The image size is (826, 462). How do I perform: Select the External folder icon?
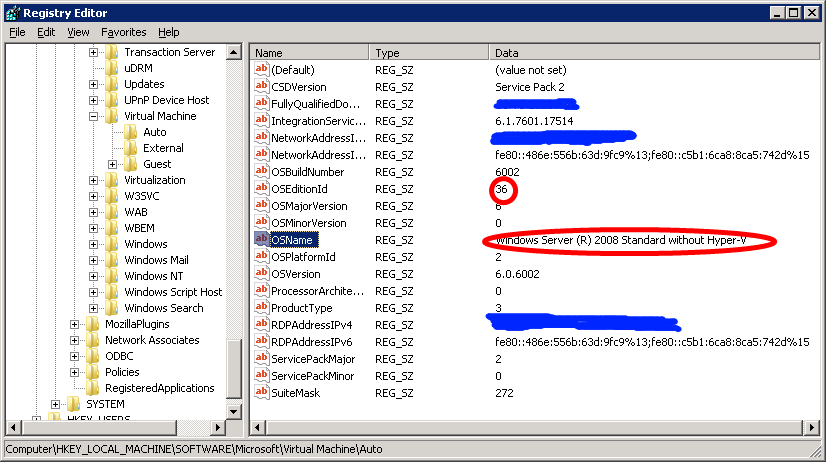[131, 148]
